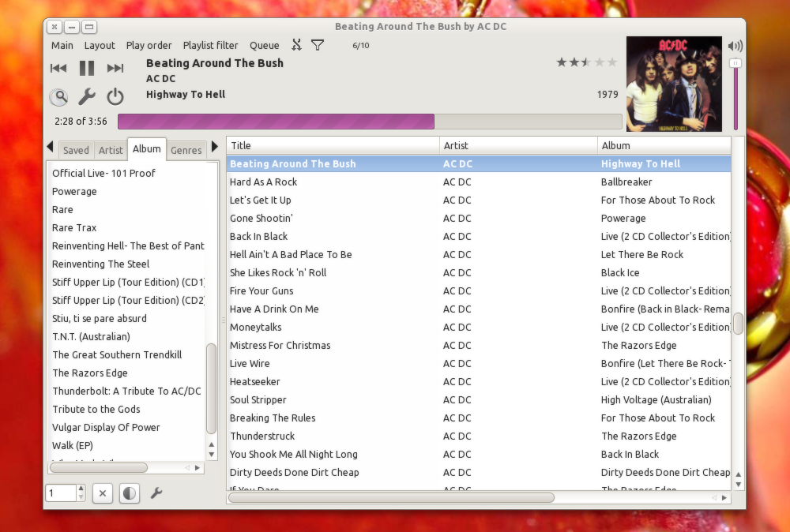Switch to the Artist tab
Viewport: 790px width, 532px height.
tap(111, 150)
